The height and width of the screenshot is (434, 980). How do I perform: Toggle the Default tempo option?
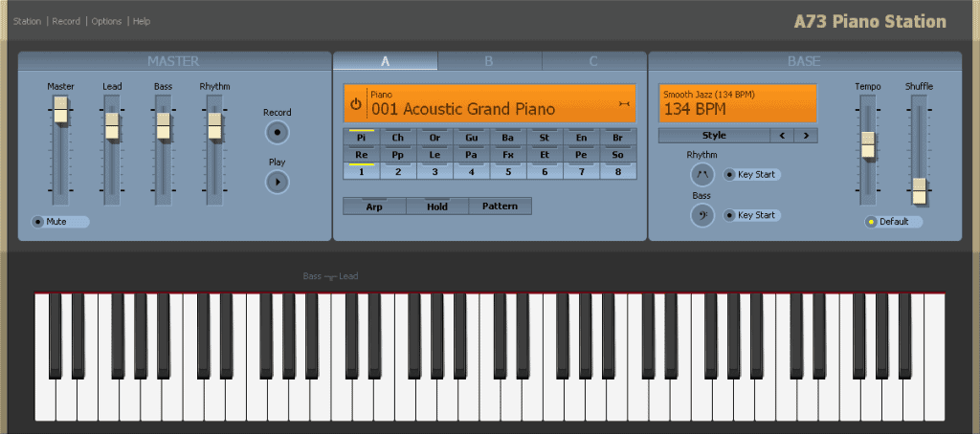click(871, 222)
